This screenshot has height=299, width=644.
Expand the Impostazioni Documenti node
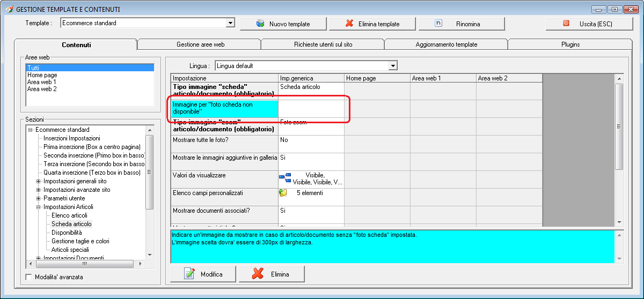[x=39, y=258]
